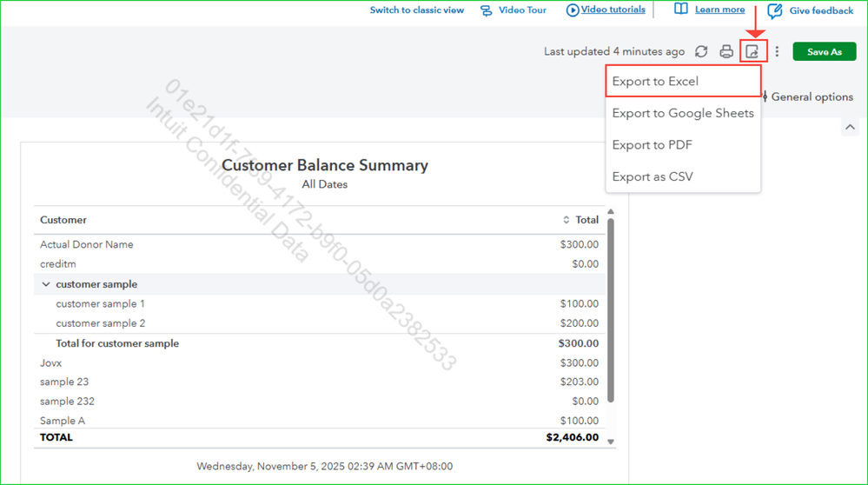Image resolution: width=868 pixels, height=485 pixels.
Task: Click the Save As button
Action: [x=825, y=51]
